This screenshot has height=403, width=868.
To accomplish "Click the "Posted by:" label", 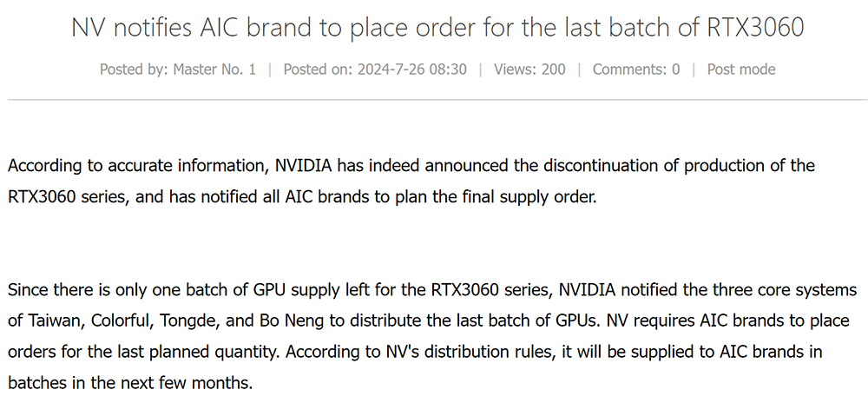I will coord(135,69).
